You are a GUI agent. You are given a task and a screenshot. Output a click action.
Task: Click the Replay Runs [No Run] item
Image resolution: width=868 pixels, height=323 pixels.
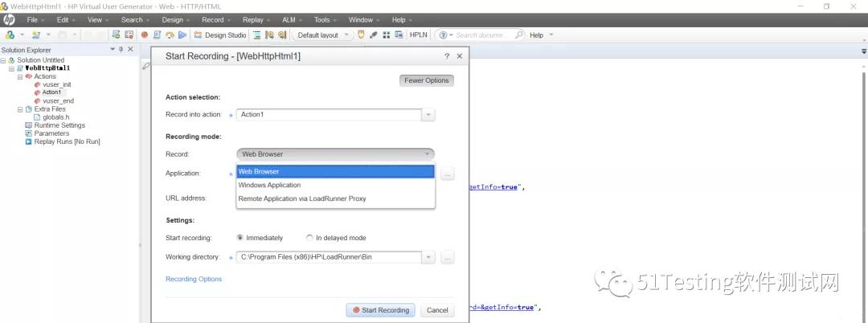coord(67,141)
